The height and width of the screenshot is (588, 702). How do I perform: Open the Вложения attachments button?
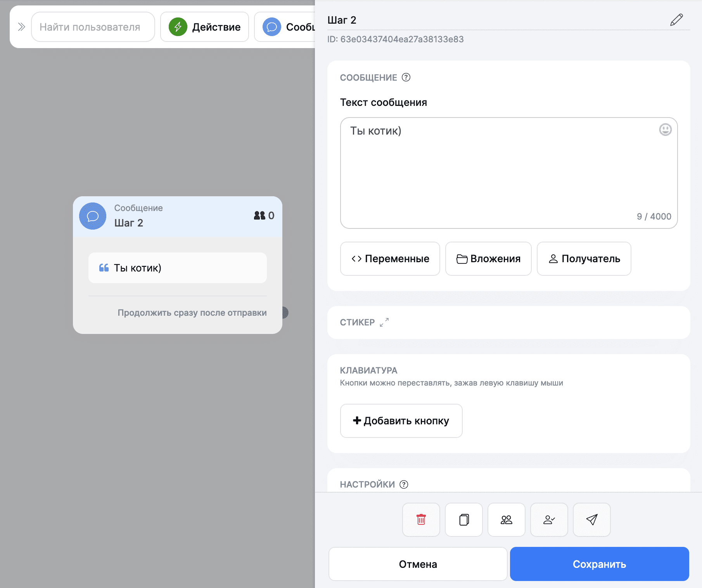coord(488,259)
